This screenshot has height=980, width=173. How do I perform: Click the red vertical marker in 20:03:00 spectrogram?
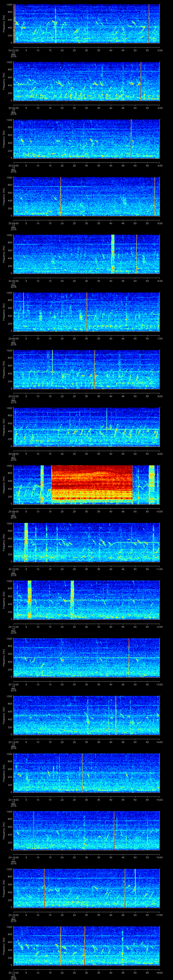coord(131,139)
